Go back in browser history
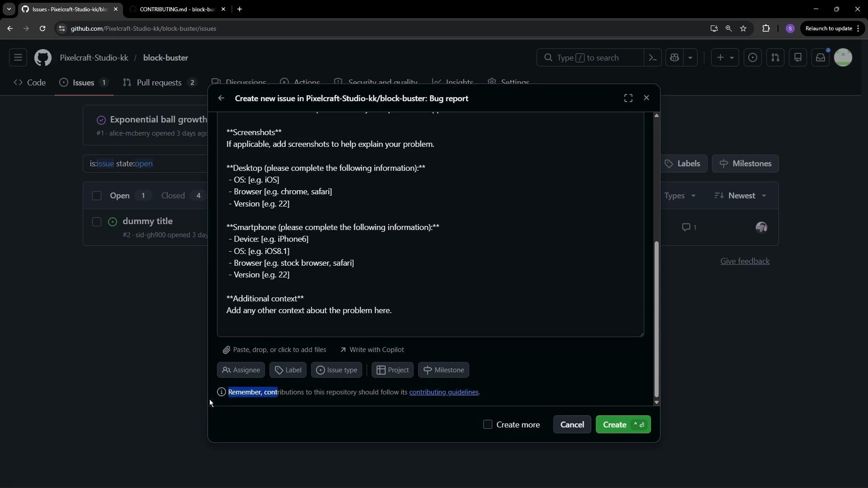The height and width of the screenshot is (488, 868). pos(10,28)
